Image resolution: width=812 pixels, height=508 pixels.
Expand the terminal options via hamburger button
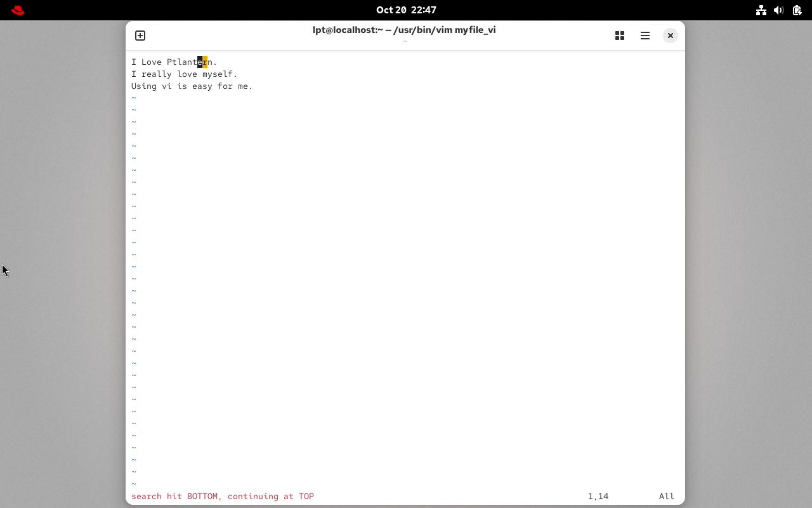click(645, 36)
